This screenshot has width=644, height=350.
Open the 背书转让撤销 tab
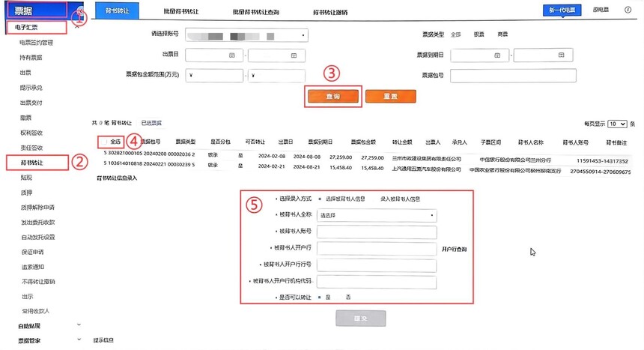[330, 12]
